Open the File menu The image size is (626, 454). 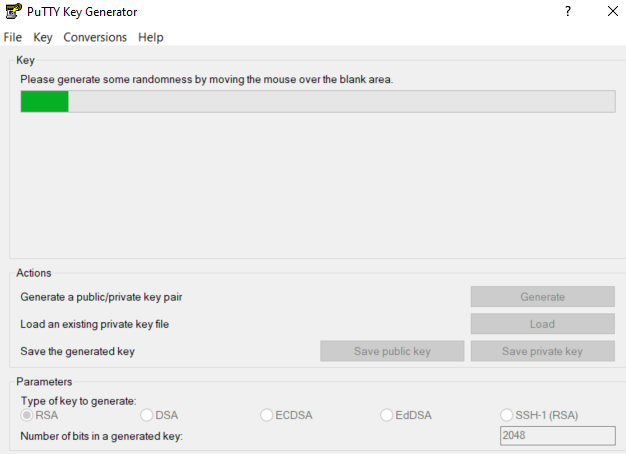[12, 37]
